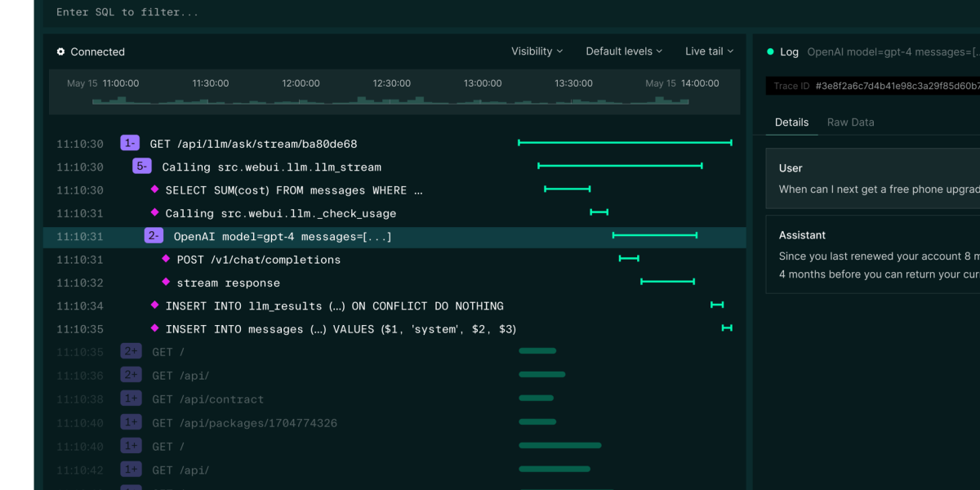980x490 pixels.
Task: Open the Visibility dropdown
Action: click(537, 51)
